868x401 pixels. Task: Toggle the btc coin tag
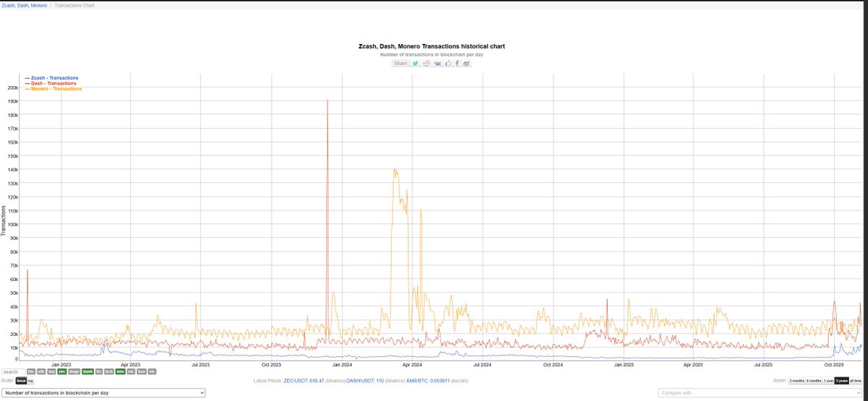pos(31,371)
